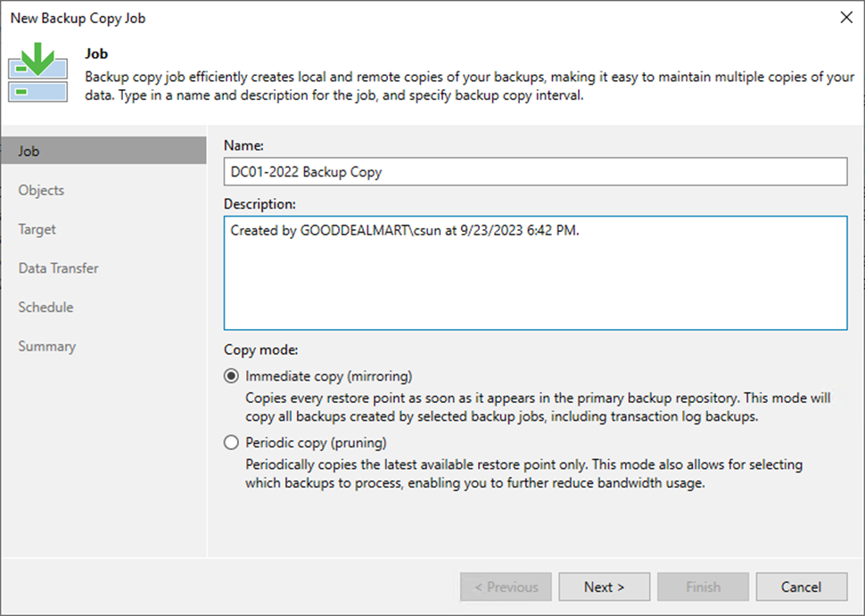Focus the Description text box

tap(535, 273)
